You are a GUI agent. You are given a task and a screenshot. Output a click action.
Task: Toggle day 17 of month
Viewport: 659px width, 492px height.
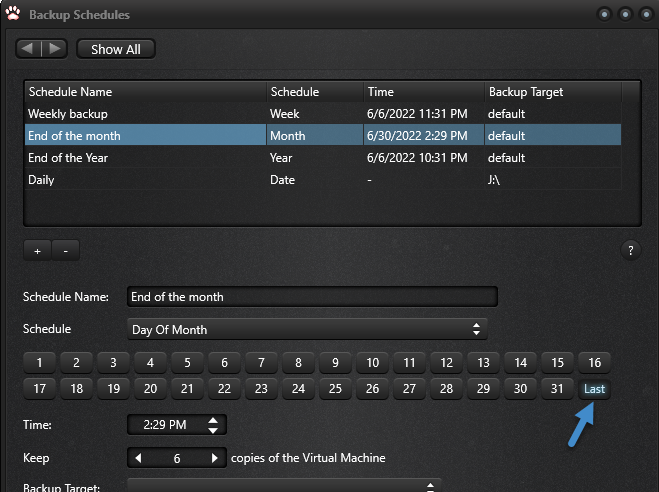click(x=40, y=389)
